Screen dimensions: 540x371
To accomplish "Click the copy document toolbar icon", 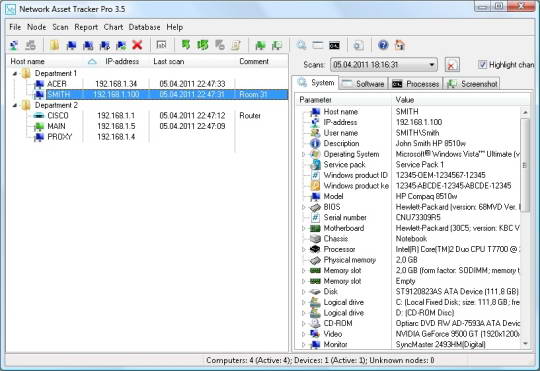I will 359,45.
